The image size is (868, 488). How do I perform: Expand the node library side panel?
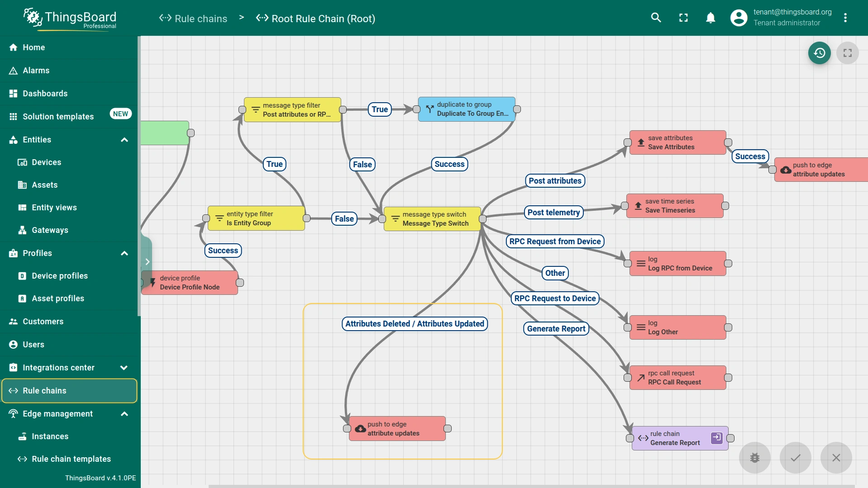pos(147,261)
